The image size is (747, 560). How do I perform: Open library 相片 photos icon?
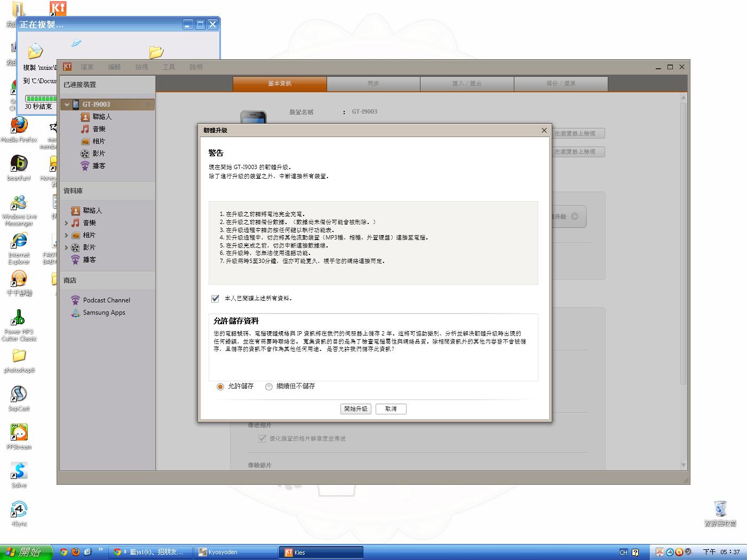[x=75, y=235]
